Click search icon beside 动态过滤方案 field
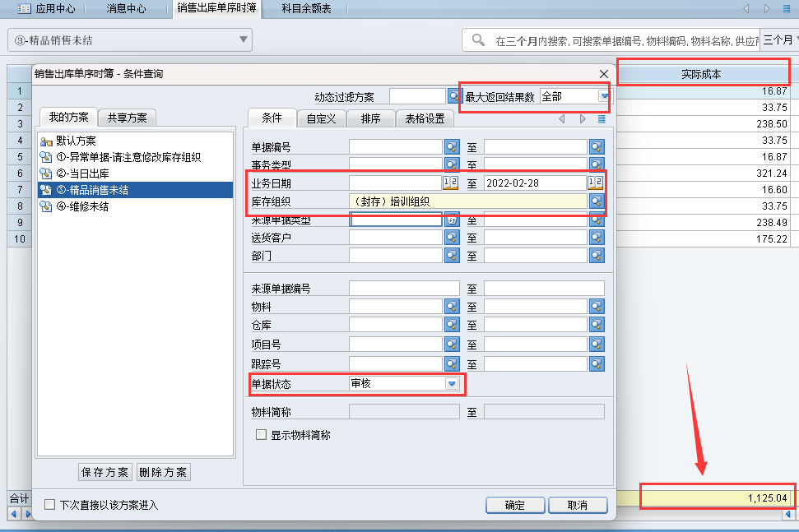This screenshot has height=532, width=799. pyautogui.click(x=453, y=97)
